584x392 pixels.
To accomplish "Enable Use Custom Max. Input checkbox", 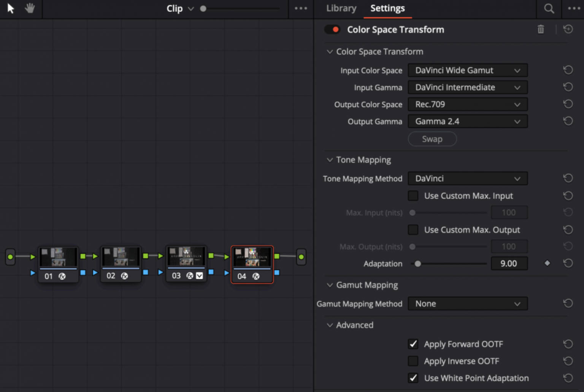I will [413, 196].
